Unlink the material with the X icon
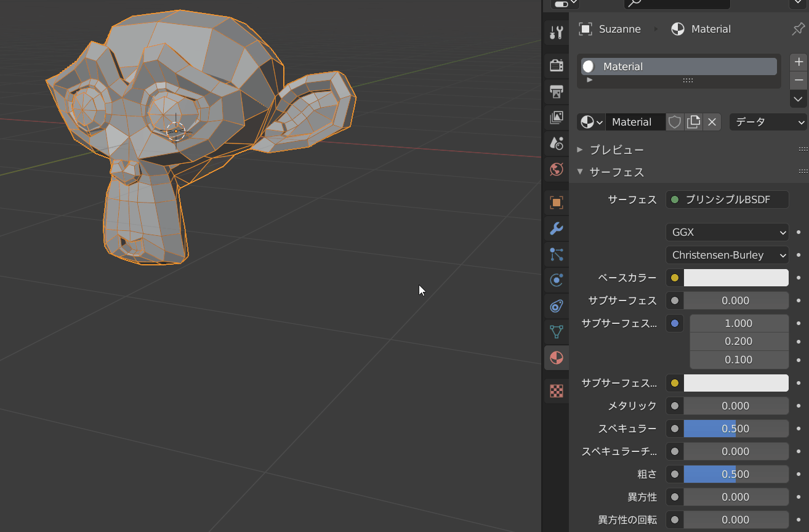Image resolution: width=809 pixels, height=532 pixels. coord(712,122)
